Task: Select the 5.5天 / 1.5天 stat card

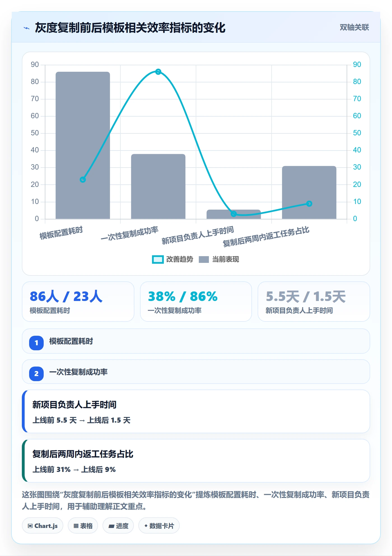Action: click(x=314, y=302)
